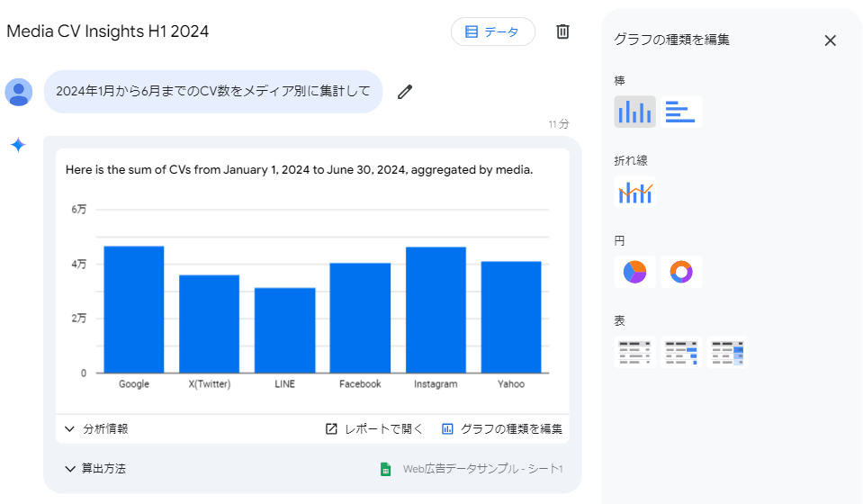The image size is (863, 504).
Task: Select the vertical bar chart type
Action: (634, 112)
